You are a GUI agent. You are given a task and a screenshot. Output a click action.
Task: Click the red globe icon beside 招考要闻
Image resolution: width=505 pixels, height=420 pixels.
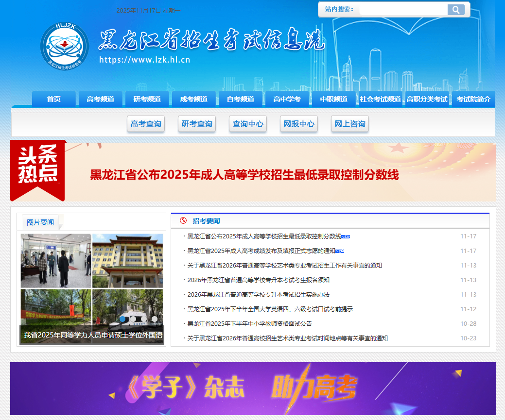(183, 221)
